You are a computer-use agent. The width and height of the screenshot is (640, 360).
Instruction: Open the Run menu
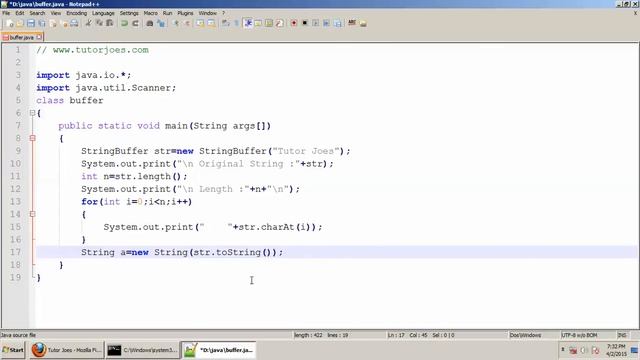(167, 13)
